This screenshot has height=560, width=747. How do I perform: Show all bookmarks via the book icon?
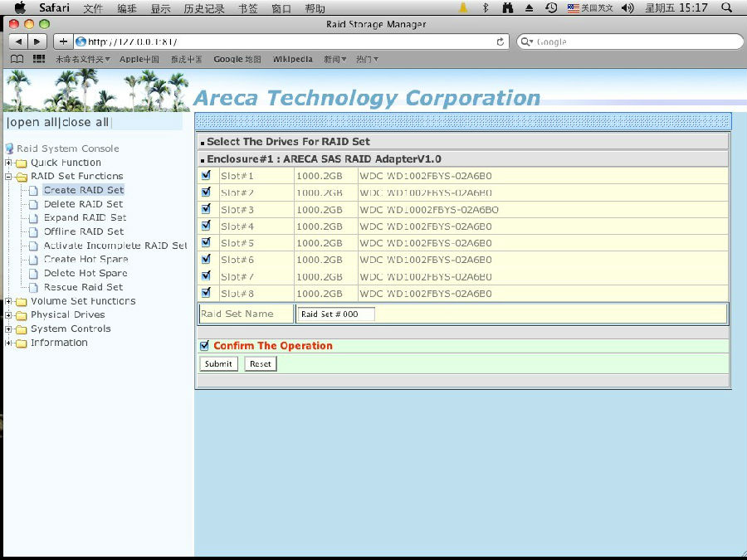[17, 59]
